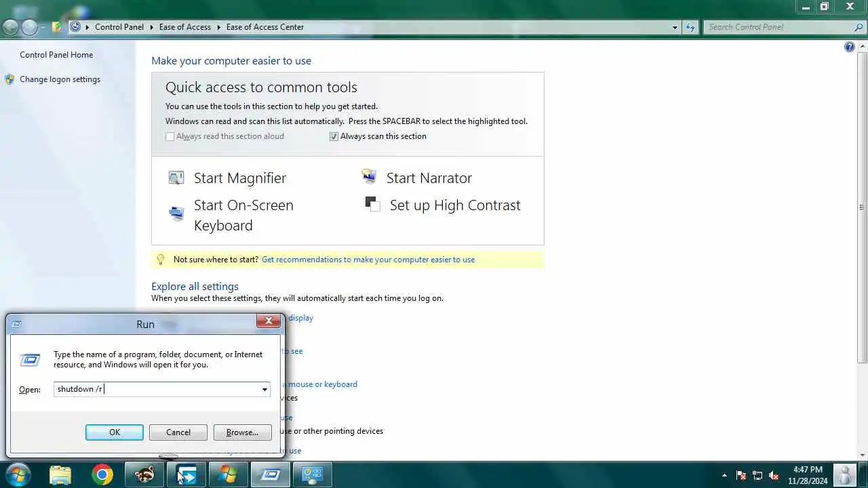Click the address bar location icon
This screenshot has height=488, width=868.
point(75,27)
